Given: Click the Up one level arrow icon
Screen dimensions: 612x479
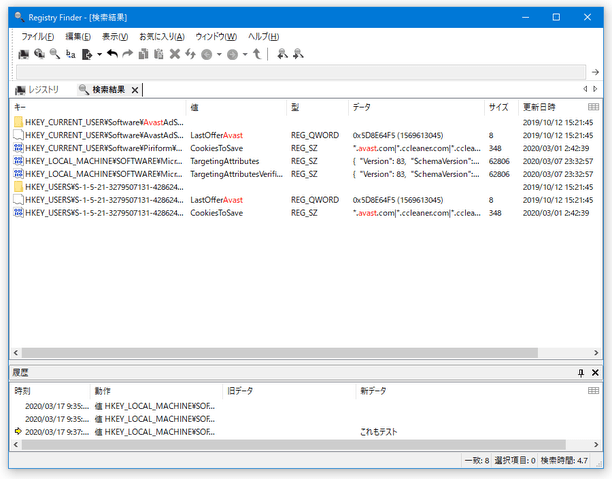Looking at the screenshot, I should tap(257, 54).
